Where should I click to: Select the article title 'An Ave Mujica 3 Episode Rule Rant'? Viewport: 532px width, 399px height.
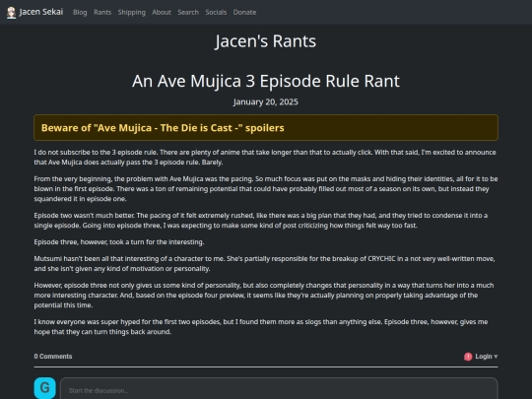point(266,81)
